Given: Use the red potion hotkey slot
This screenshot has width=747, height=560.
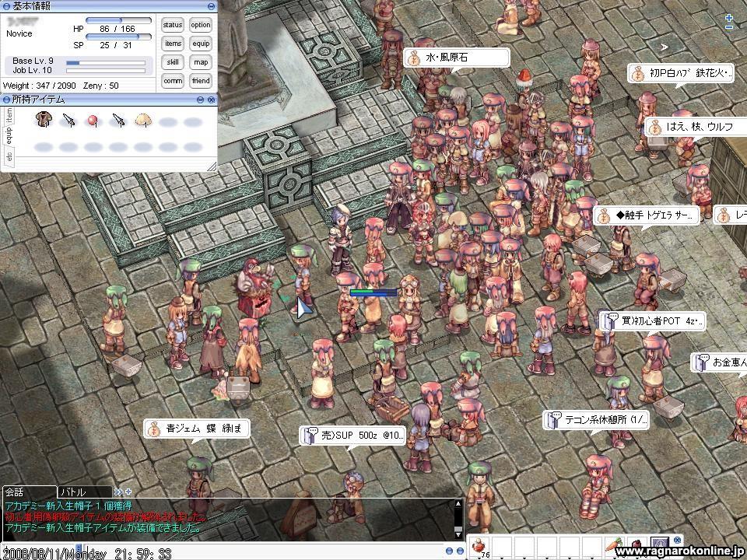Looking at the screenshot, I should tap(480, 546).
